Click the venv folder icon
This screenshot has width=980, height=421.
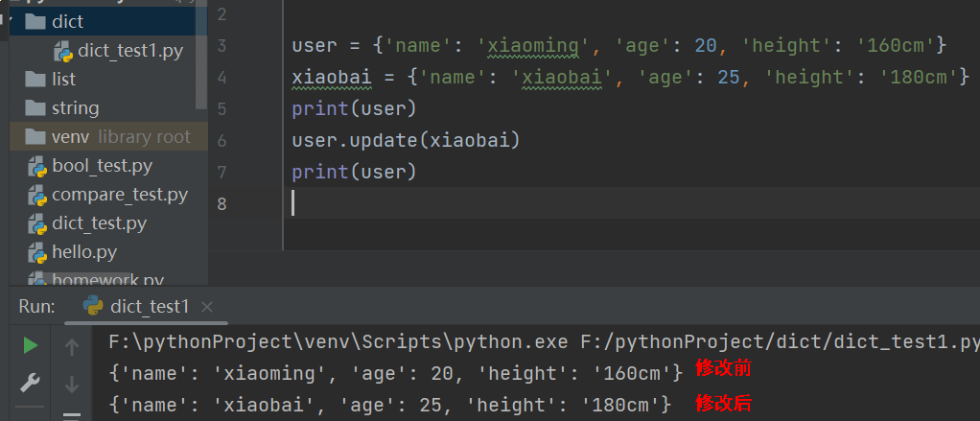tap(35, 137)
